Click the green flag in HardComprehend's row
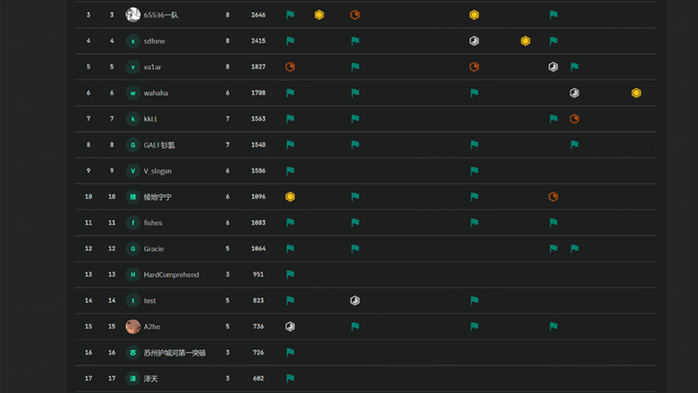The image size is (698, 393). pyautogui.click(x=290, y=274)
